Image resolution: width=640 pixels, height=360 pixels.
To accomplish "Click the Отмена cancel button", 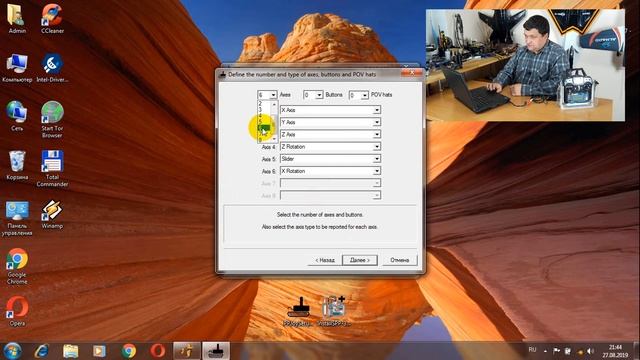I will 399,260.
